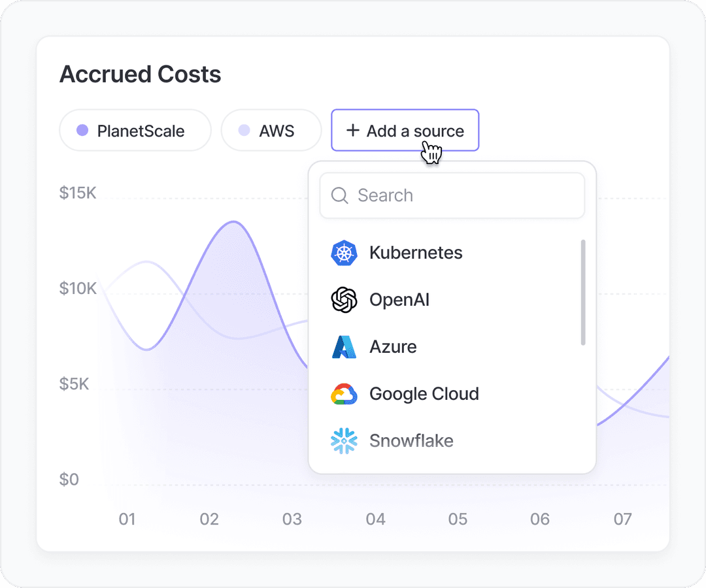Viewport: 706px width, 588px height.
Task: Click the Snowflake logo icon
Action: coord(344,441)
